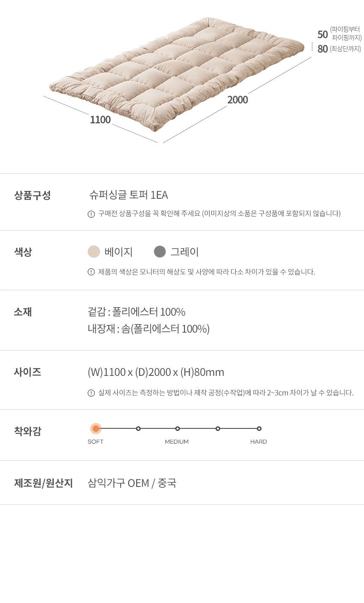Click the MEDIUM center point on the firmness scale

click(x=177, y=428)
